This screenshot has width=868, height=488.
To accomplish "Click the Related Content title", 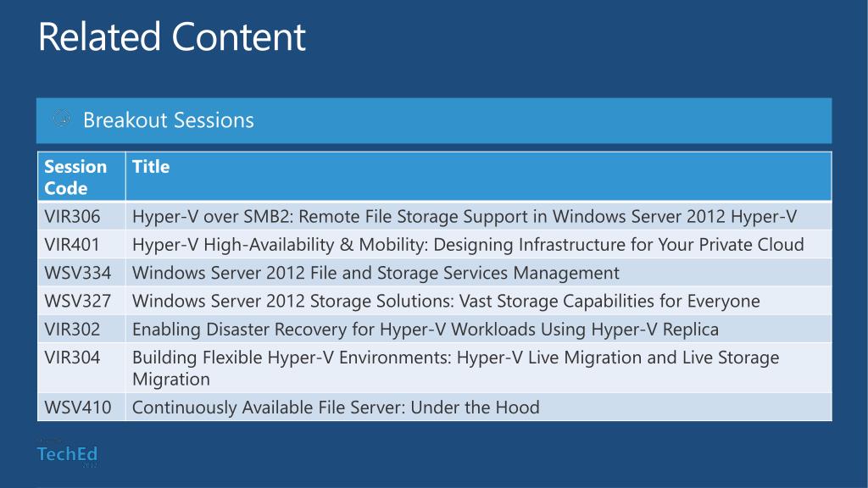I will 171,37.
